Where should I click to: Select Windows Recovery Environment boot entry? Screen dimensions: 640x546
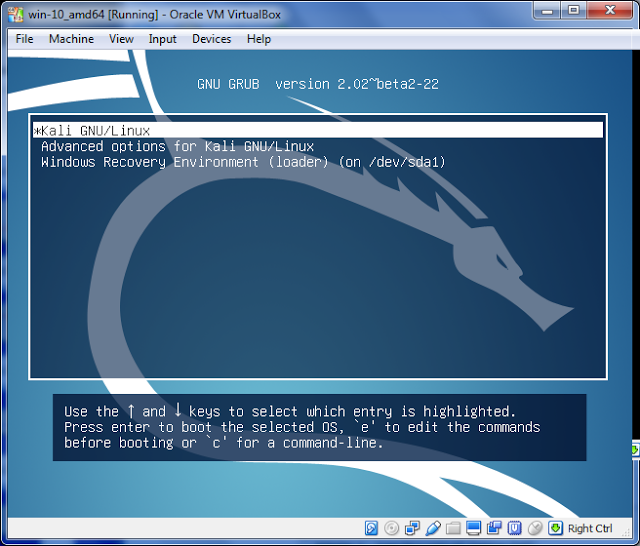point(243,162)
